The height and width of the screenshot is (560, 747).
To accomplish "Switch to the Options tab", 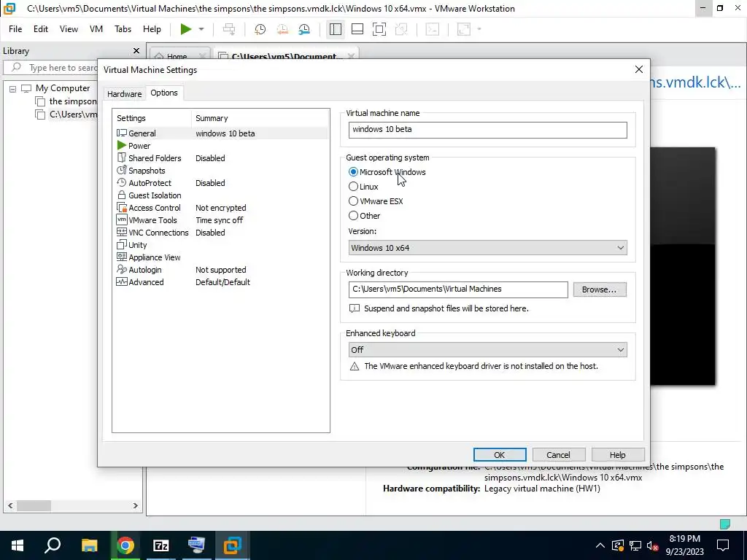I will 164,93.
